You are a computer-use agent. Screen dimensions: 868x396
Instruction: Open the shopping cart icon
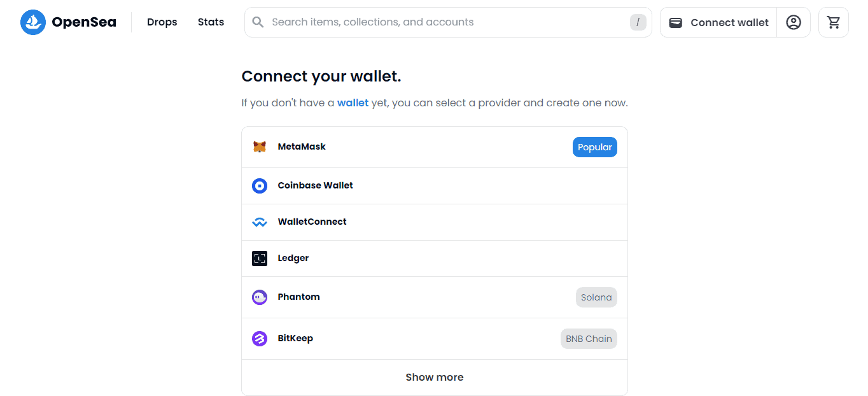tap(834, 22)
